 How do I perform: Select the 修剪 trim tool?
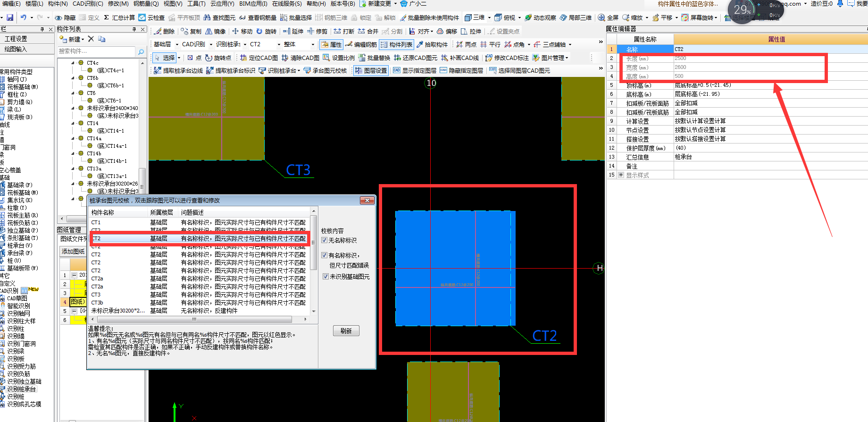point(317,31)
